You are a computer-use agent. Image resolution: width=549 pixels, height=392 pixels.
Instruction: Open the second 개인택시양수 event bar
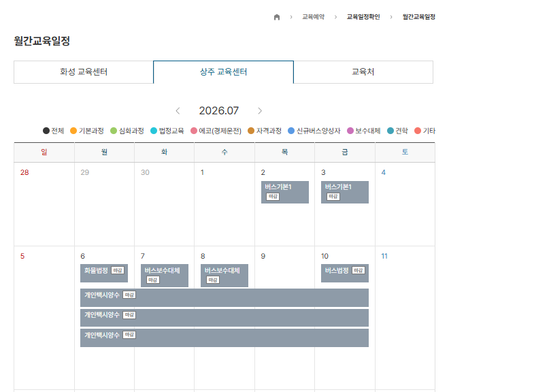click(x=224, y=318)
